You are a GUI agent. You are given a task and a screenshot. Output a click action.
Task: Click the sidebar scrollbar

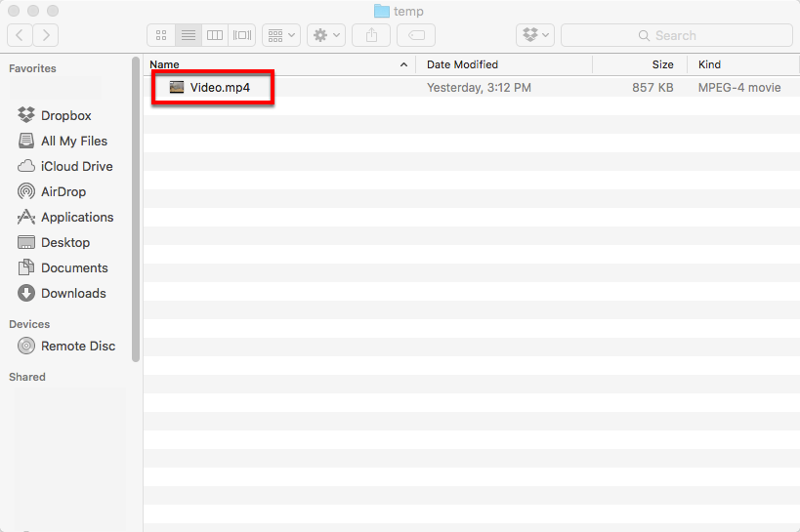tap(135, 209)
